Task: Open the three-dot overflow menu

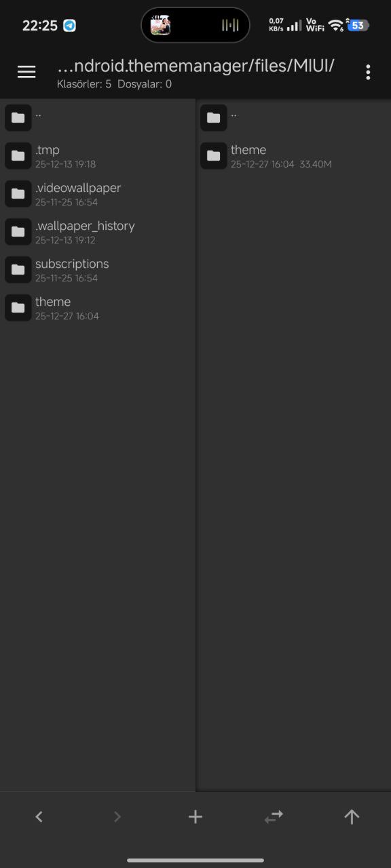Action: click(368, 73)
